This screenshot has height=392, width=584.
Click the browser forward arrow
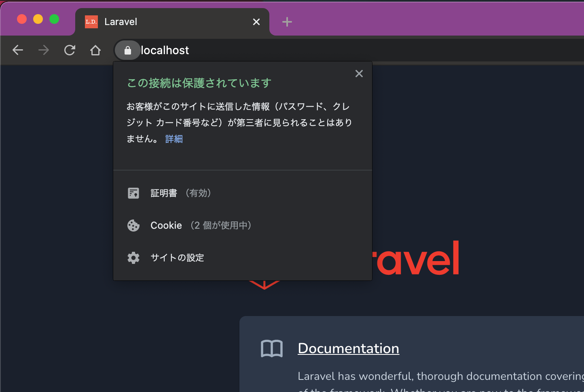coord(44,50)
